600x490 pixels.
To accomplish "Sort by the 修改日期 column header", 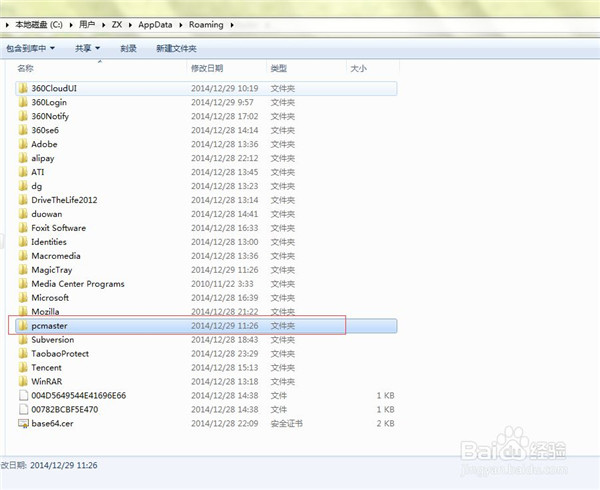I will tap(207, 68).
